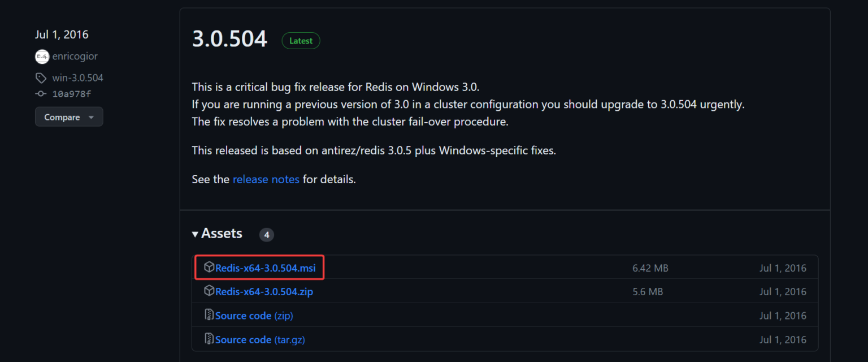
Task: Open the win-3.0.504 tag
Action: [78, 78]
